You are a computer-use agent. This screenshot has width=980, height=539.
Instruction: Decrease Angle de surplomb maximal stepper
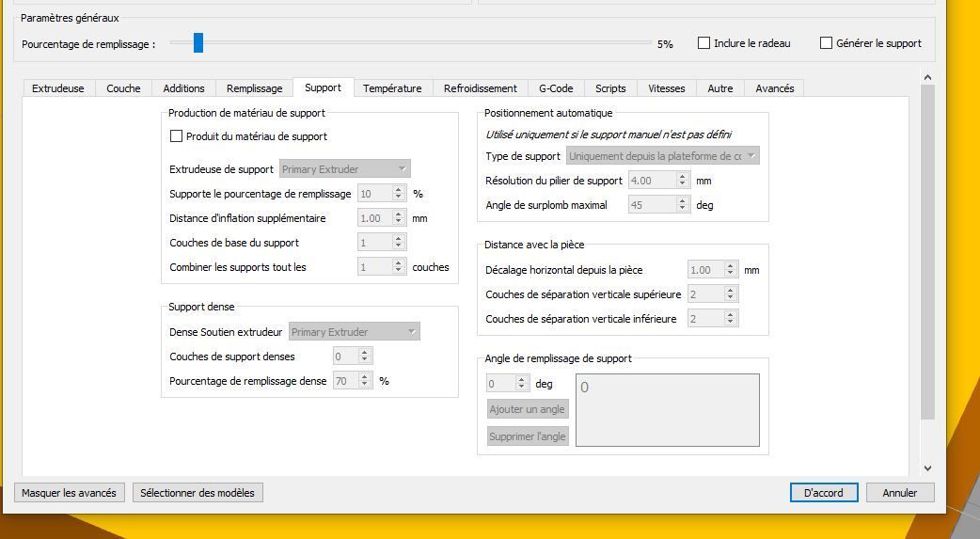coord(683,208)
